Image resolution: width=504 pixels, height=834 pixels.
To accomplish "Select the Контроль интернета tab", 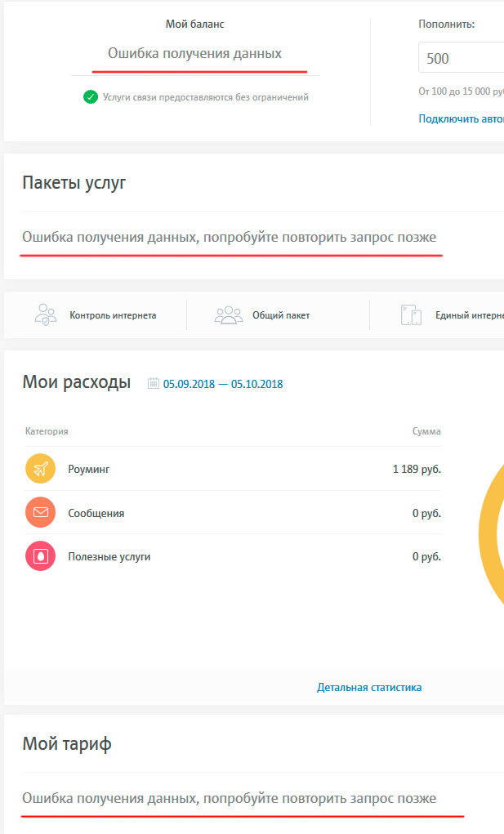I will [113, 314].
